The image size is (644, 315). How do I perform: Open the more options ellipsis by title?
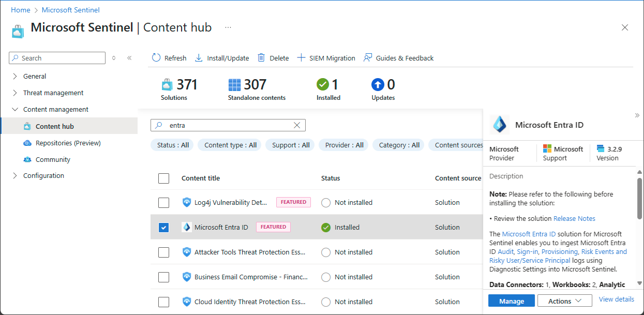(x=228, y=27)
